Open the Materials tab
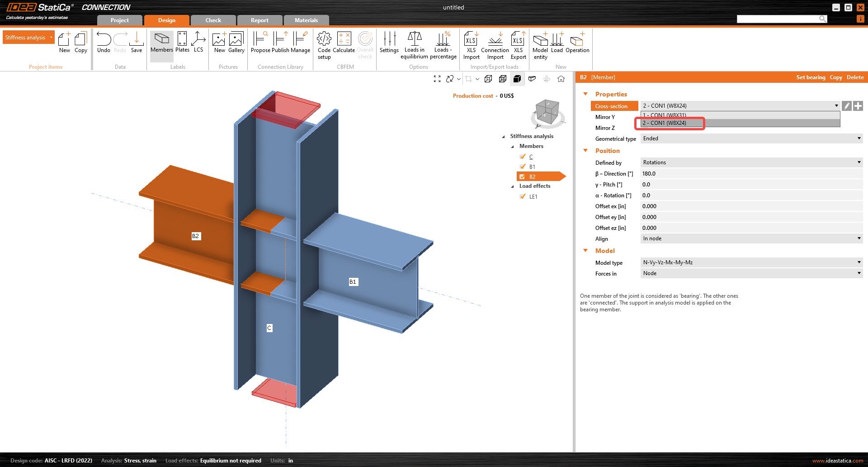868x467 pixels. pyautogui.click(x=306, y=20)
